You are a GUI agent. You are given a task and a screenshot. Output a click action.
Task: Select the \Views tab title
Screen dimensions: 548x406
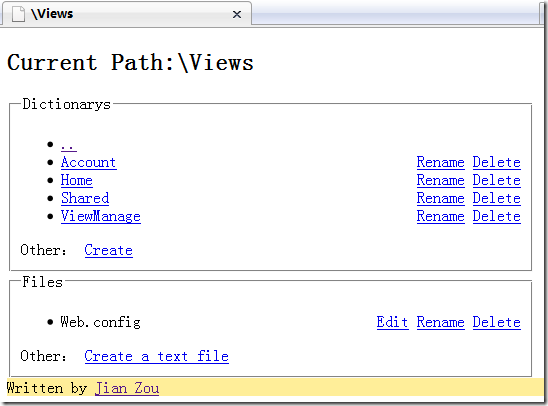point(52,14)
